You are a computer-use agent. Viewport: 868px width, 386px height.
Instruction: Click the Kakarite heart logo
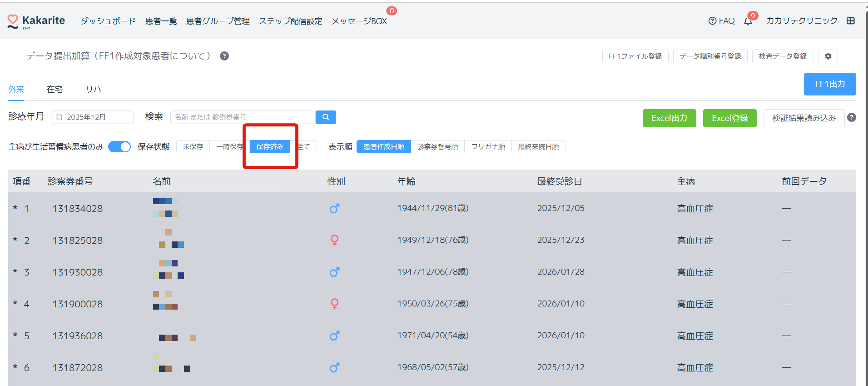(x=13, y=21)
